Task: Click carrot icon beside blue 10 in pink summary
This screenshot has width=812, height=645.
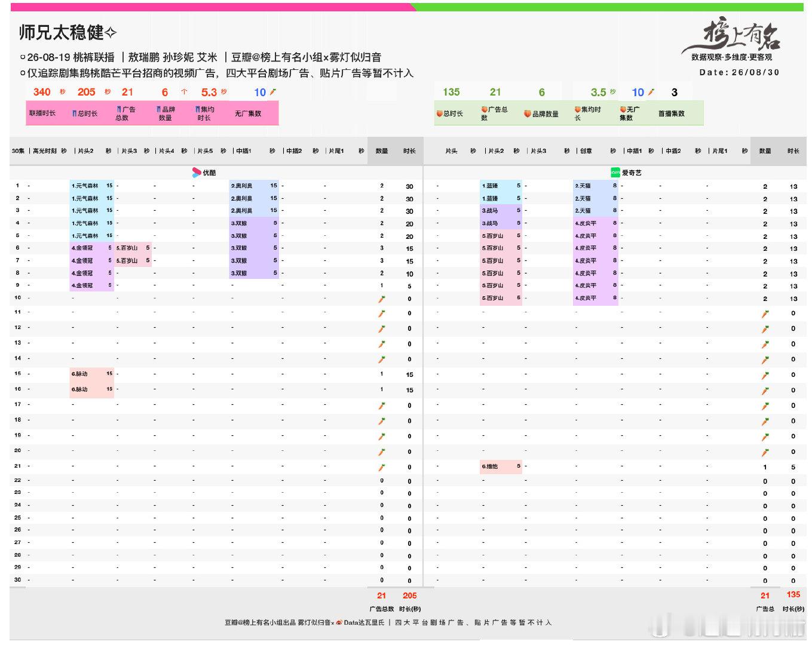Action: [x=272, y=92]
